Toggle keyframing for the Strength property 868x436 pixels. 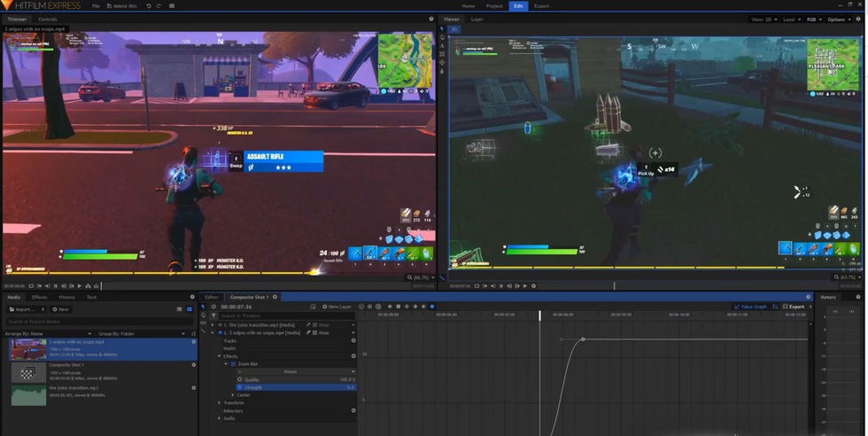240,387
